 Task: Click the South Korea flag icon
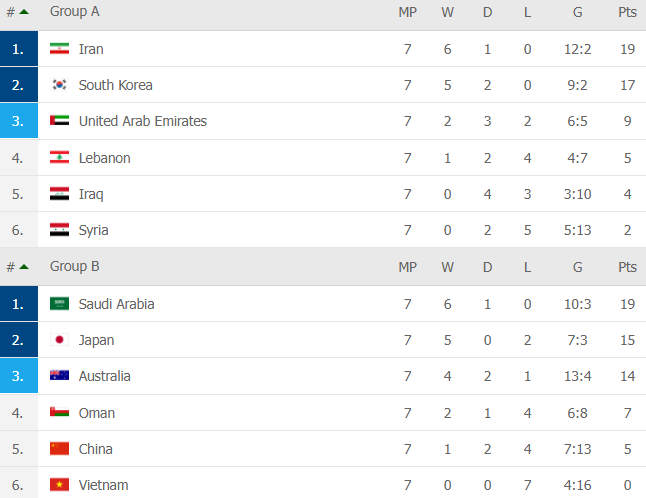(59, 84)
